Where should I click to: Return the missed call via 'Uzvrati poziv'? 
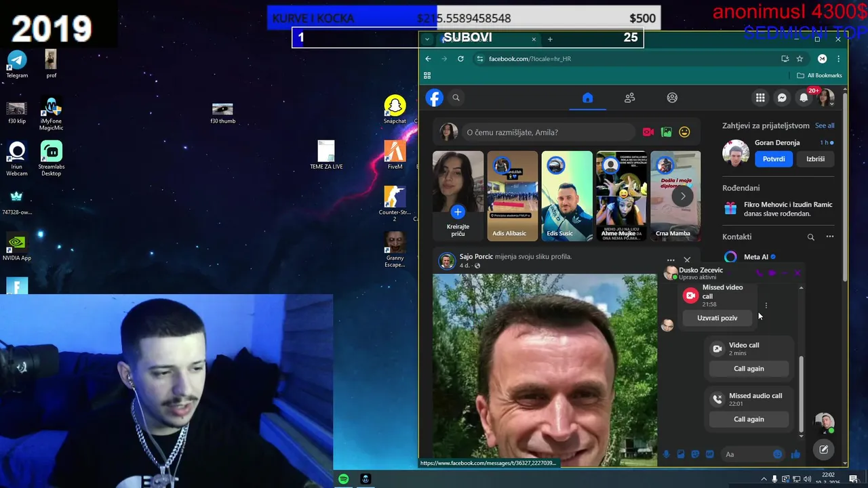717,318
